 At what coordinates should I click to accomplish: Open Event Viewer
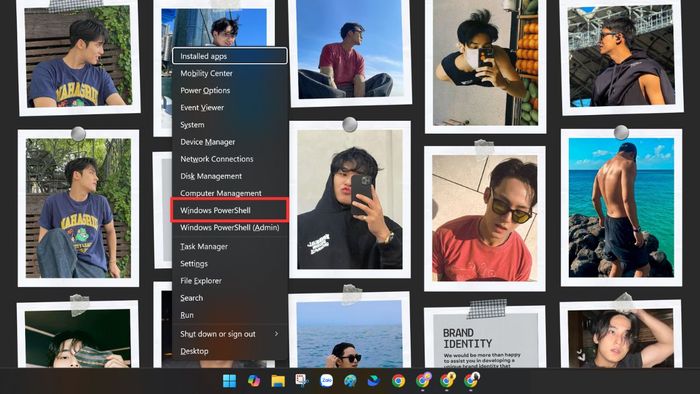click(x=229, y=108)
